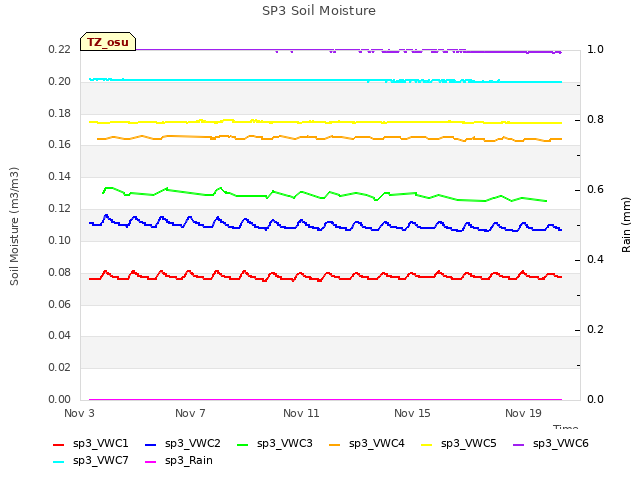The image size is (640, 480).
Task: Click the Nov 11 x-axis label
Action: click(x=301, y=413)
